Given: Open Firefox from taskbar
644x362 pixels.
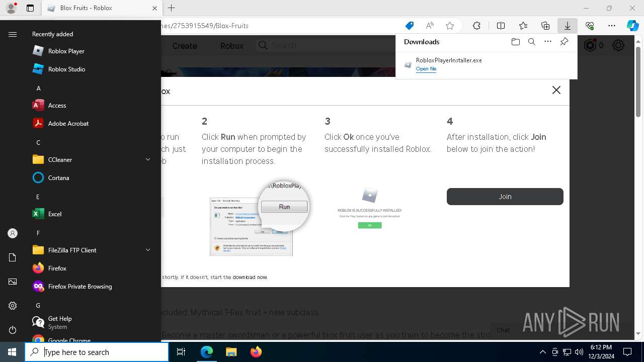Looking at the screenshot, I should coord(256,352).
